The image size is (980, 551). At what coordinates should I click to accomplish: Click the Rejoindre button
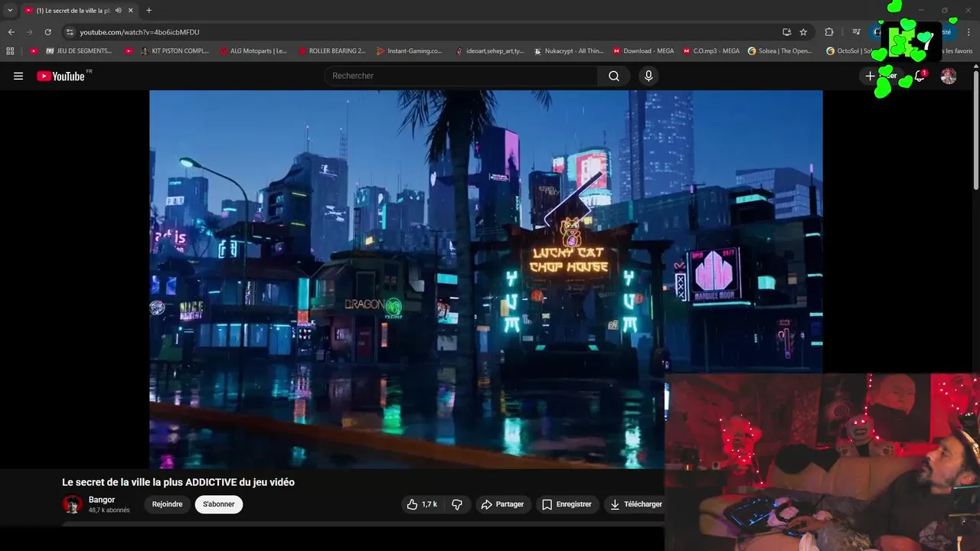point(167,504)
